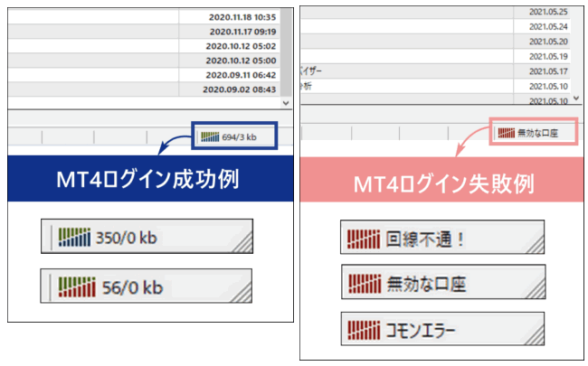Click the resize grip on 回線不通！ status bar

coord(534,244)
